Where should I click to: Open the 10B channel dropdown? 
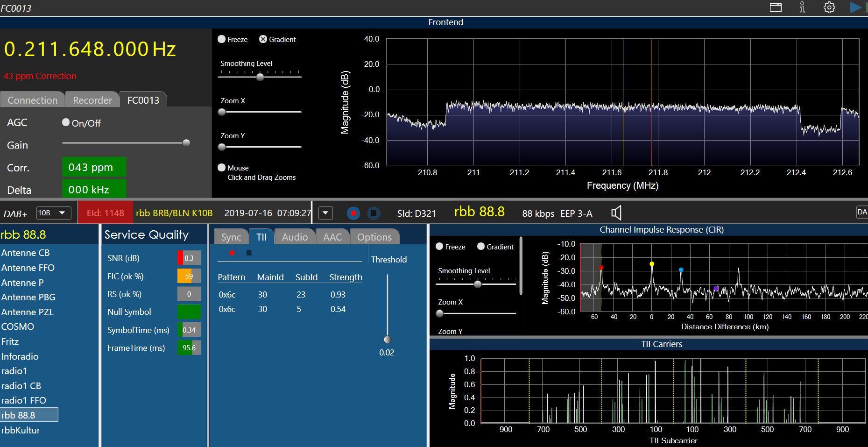pyautogui.click(x=53, y=213)
